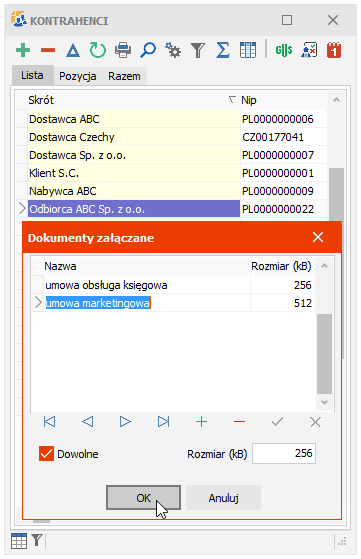Open the red calendar icon
This screenshot has height=559, width=361.
click(x=334, y=50)
